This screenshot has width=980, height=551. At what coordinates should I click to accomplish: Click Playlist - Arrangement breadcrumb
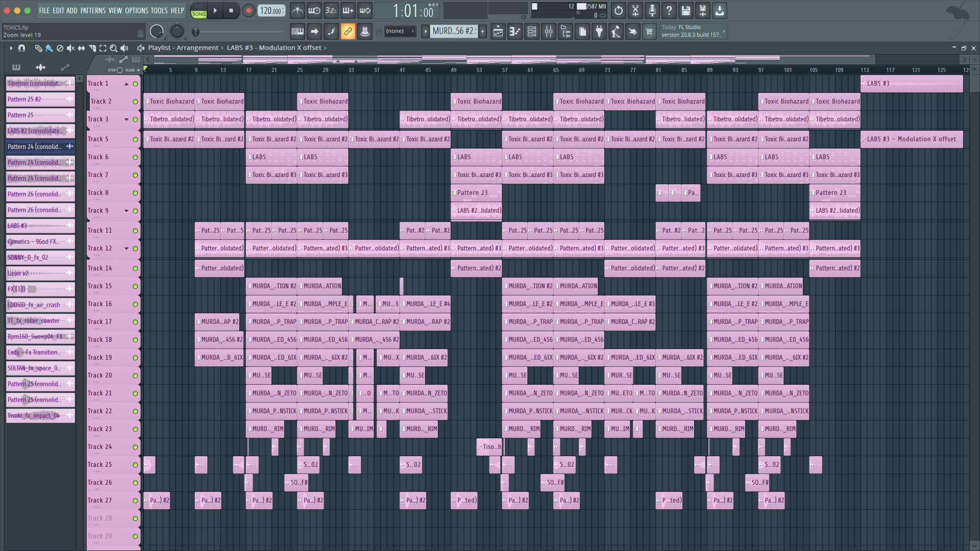pyautogui.click(x=183, y=48)
